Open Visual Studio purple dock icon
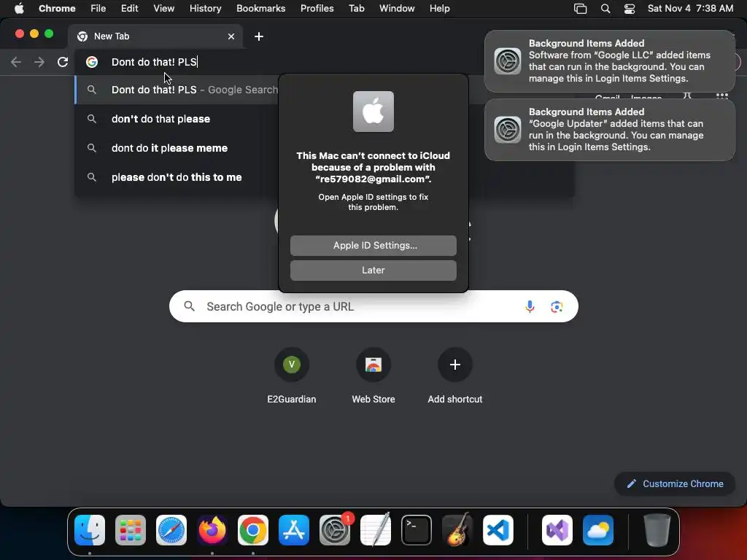Viewport: 747px width, 560px height. [557, 530]
